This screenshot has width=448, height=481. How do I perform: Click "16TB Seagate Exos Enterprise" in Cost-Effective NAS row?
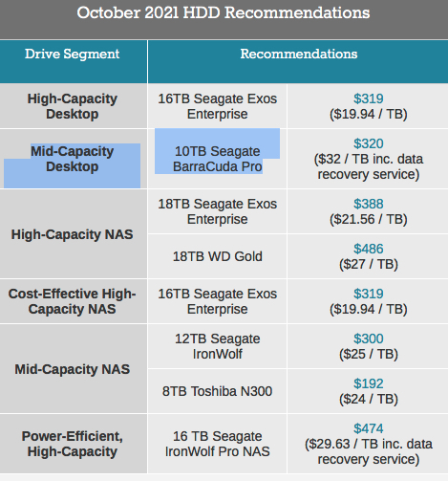click(218, 301)
